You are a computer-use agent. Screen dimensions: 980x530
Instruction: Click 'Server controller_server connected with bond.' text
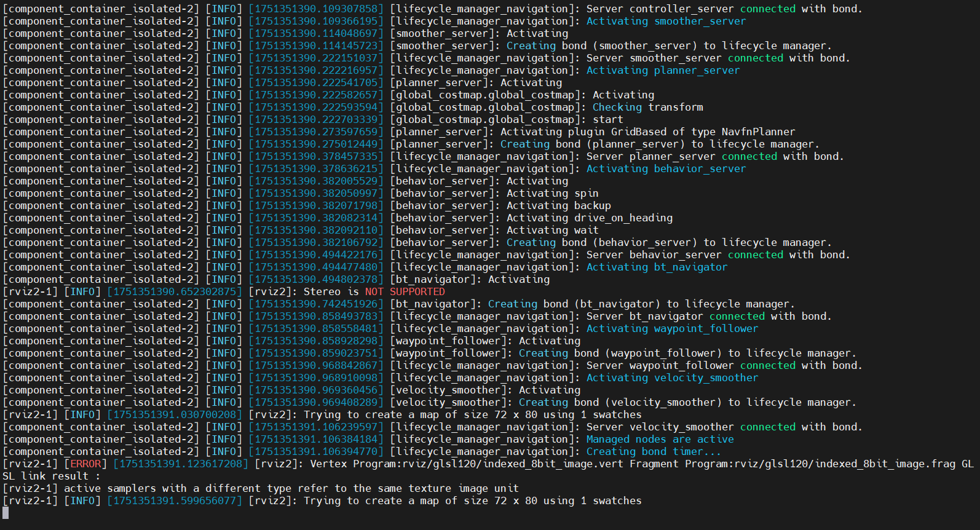(x=724, y=9)
